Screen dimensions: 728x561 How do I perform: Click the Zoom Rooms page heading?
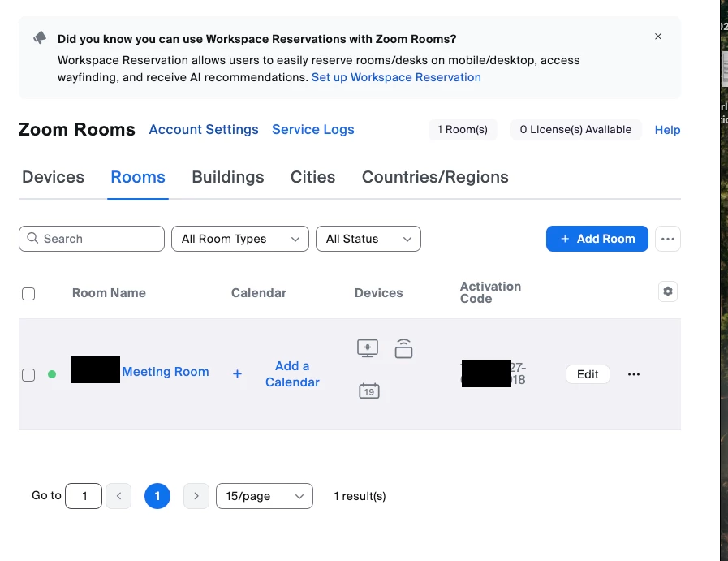76,130
